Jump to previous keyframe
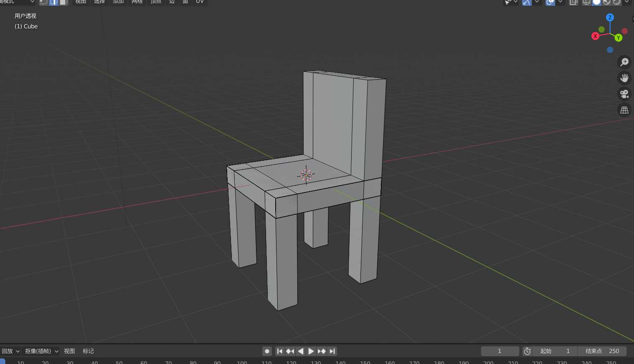634x364 pixels. pos(290,351)
